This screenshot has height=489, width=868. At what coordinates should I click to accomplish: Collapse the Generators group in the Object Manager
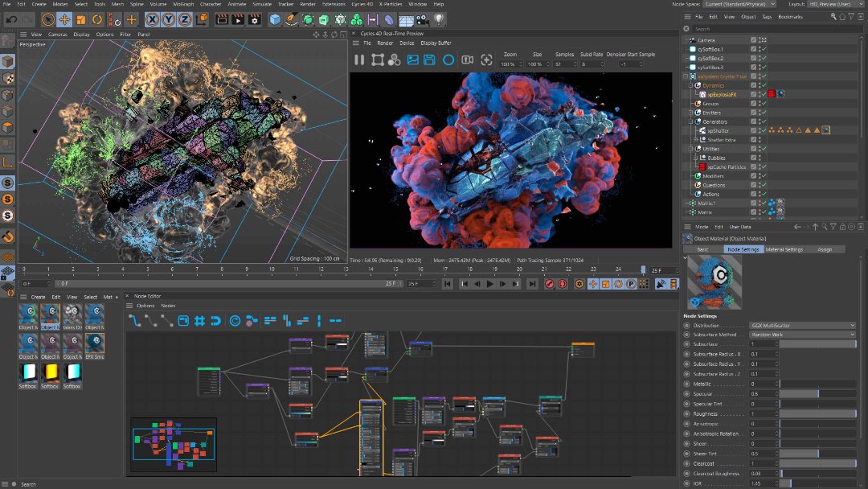(690, 121)
